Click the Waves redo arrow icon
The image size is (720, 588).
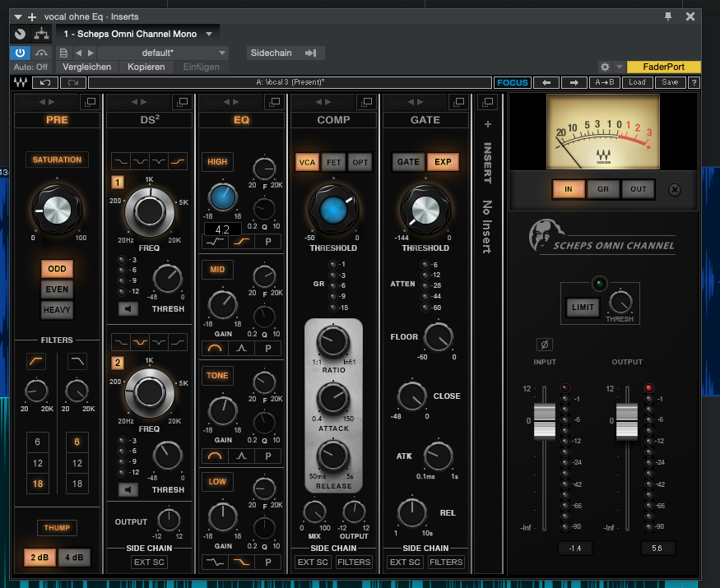pos(73,82)
